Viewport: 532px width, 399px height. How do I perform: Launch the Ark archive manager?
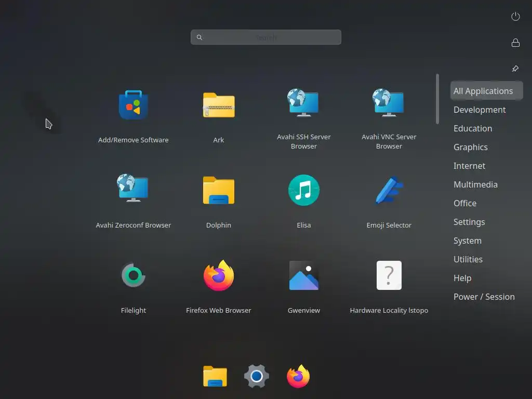[x=219, y=105]
